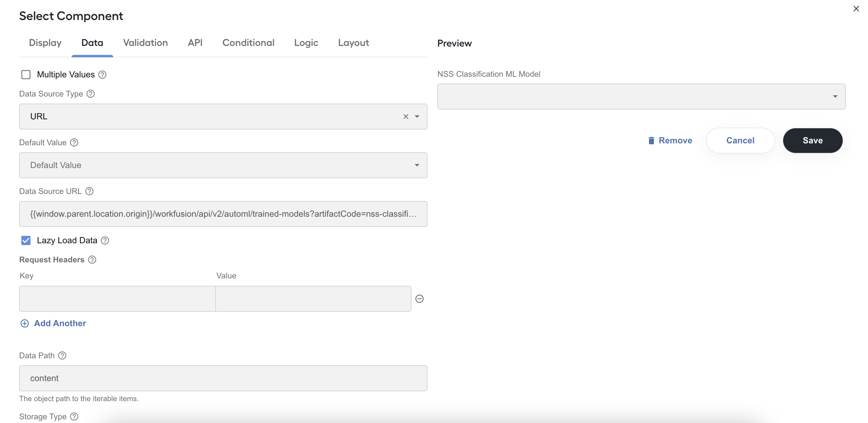This screenshot has width=868, height=423.
Task: Switch to the Layout tab
Action: [x=353, y=43]
